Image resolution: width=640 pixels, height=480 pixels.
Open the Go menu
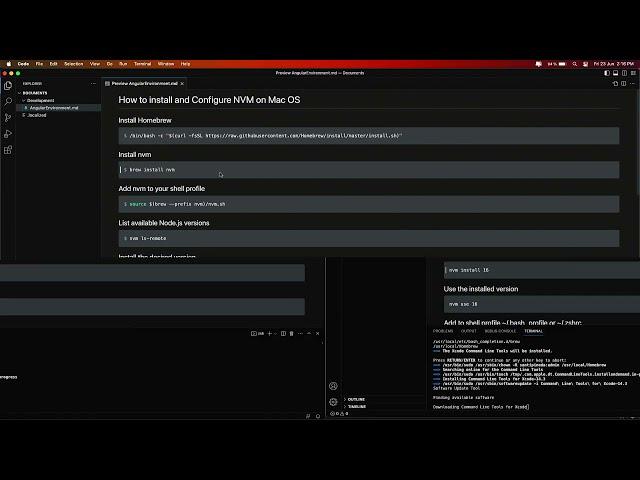click(x=109, y=64)
